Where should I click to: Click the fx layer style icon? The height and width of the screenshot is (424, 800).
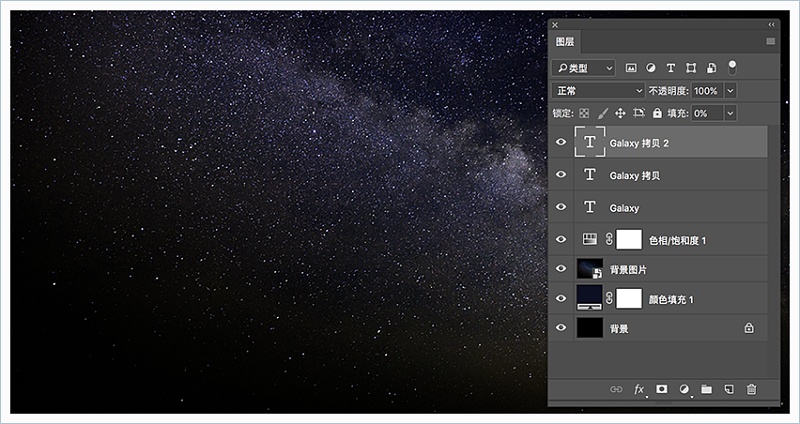click(639, 389)
